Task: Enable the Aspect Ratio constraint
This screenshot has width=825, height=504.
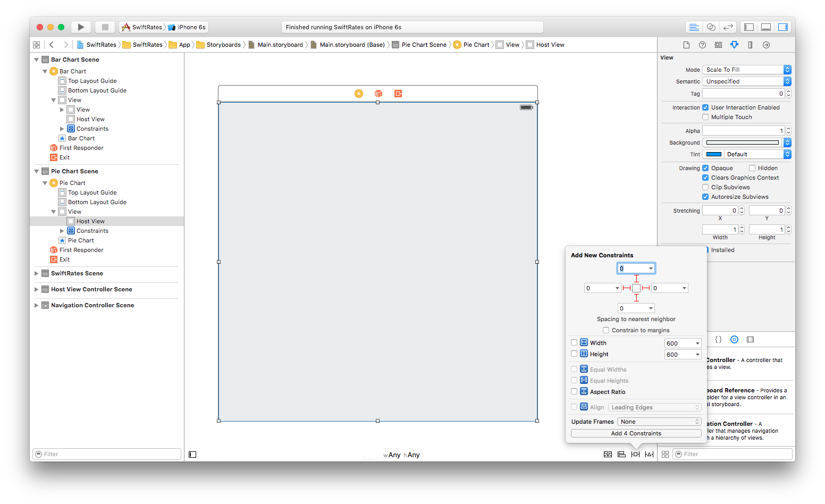Action: (x=574, y=391)
